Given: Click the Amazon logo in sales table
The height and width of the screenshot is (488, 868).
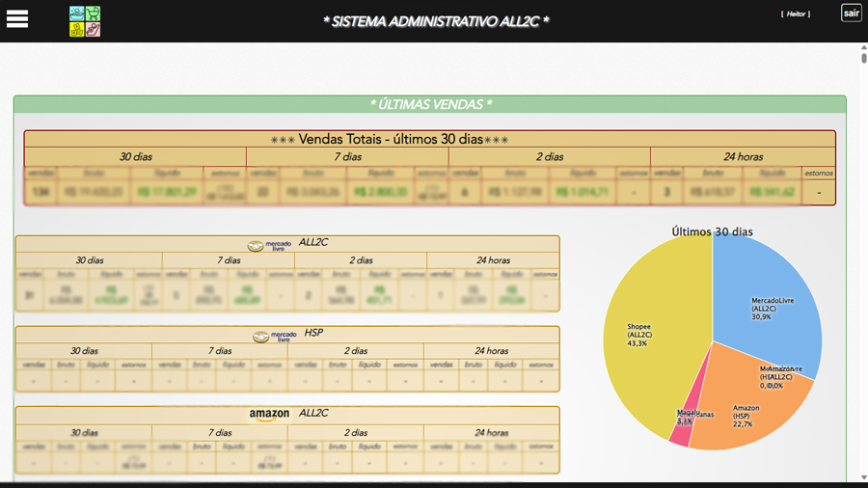Looking at the screenshot, I should coord(269,415).
